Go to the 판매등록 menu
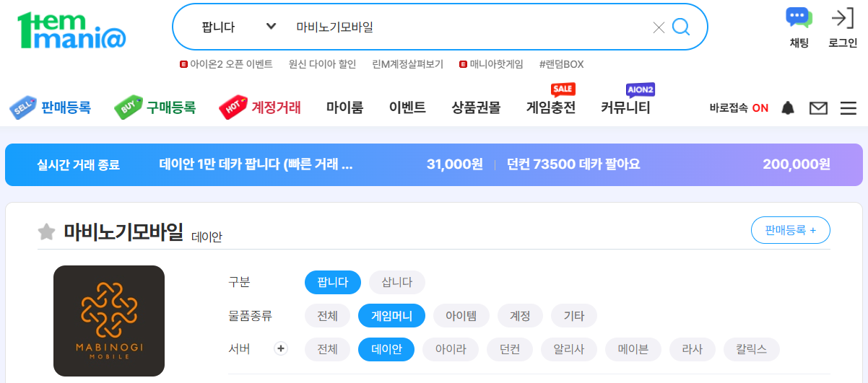This screenshot has height=383, width=868. [66, 108]
